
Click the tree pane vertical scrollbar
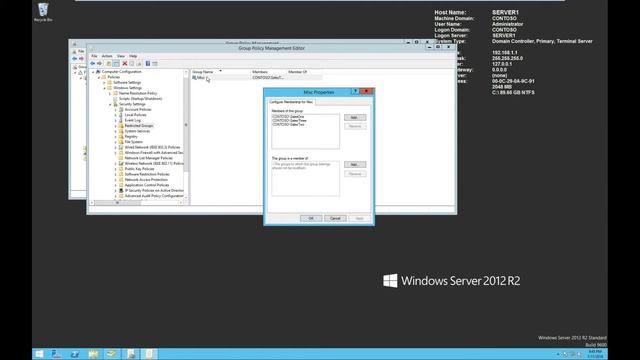click(186, 135)
